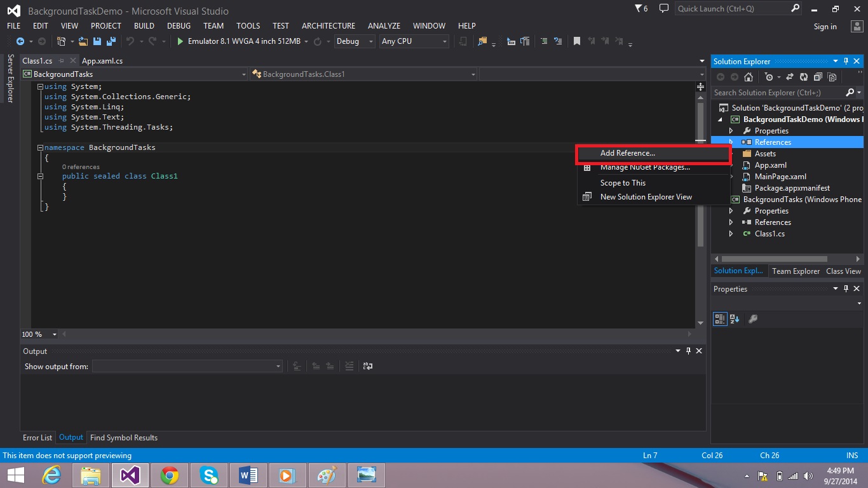Click the Collapse All icon in Solution Explorer

(817, 77)
